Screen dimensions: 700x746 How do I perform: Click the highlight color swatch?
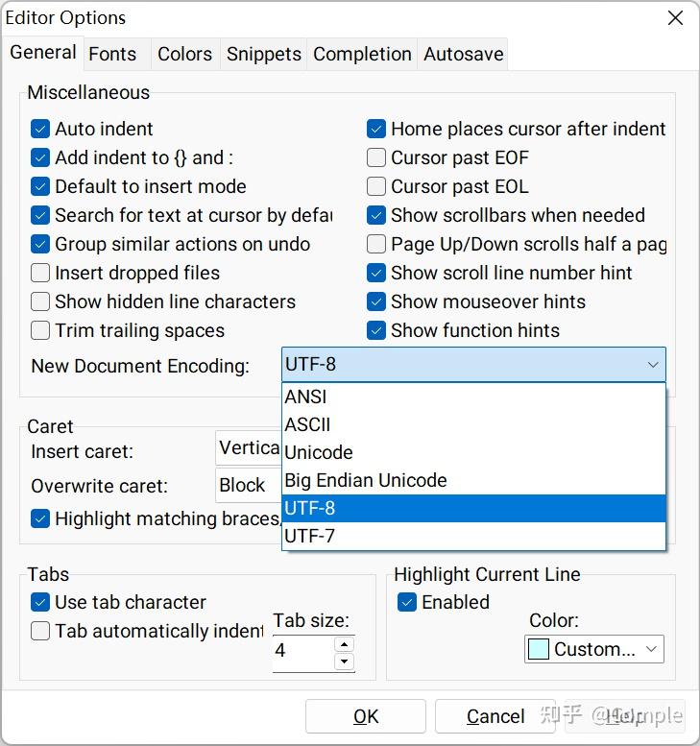click(538, 649)
